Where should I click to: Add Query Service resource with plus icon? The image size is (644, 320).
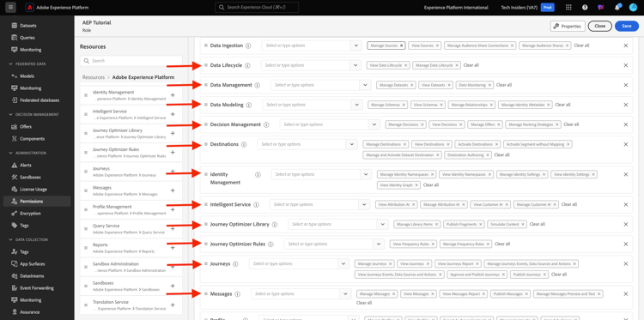tap(173, 228)
